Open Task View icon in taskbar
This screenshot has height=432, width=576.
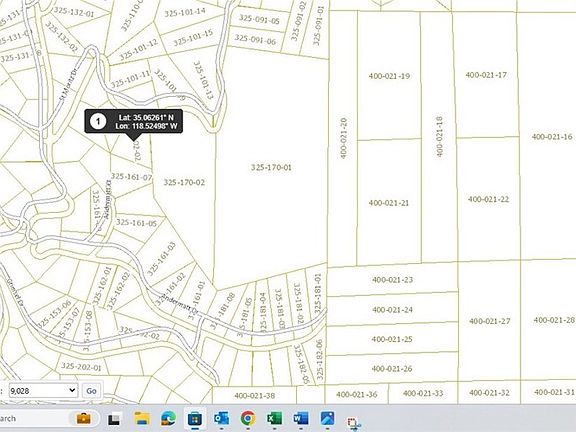114,419
